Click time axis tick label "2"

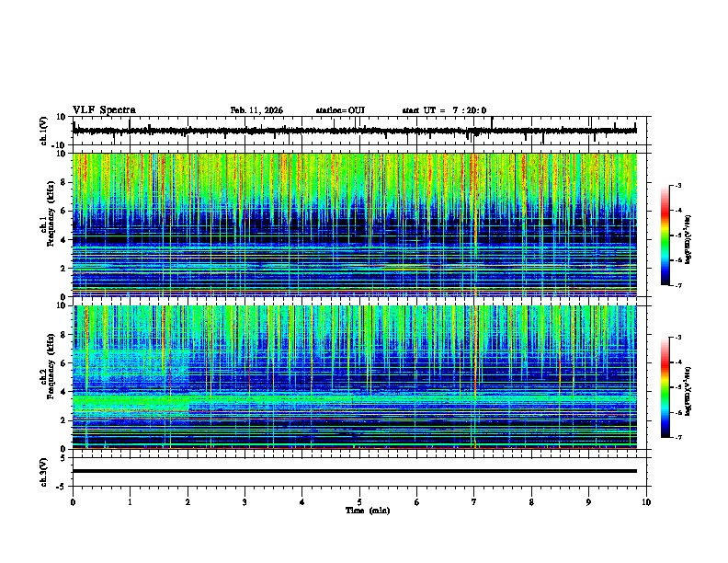coord(188,502)
